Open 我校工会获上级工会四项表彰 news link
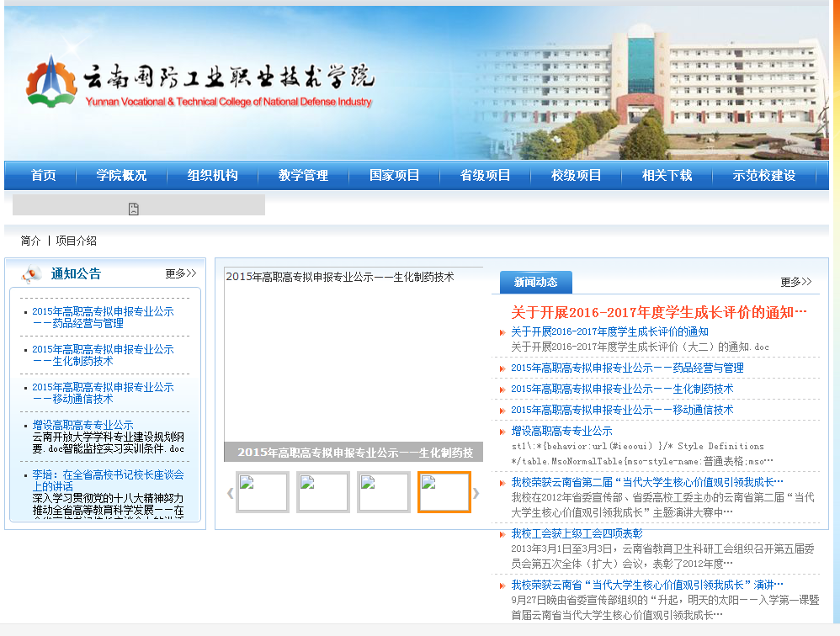840x636 pixels. click(576, 533)
